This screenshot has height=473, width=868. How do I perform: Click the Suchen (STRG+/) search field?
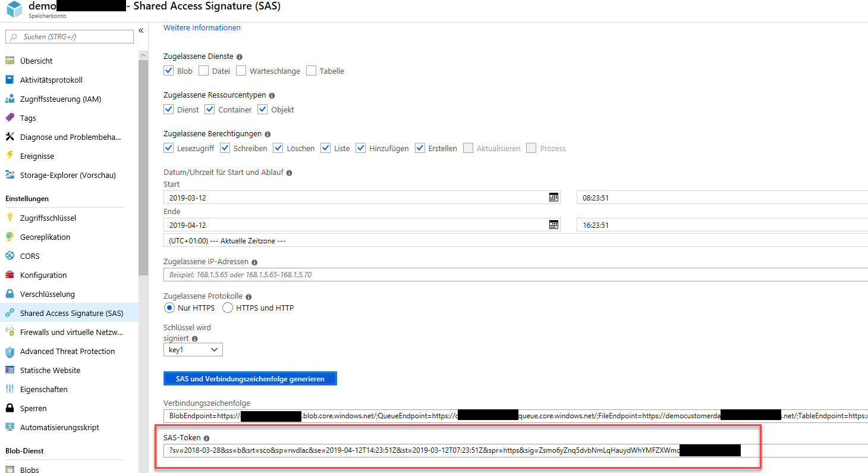69,36
